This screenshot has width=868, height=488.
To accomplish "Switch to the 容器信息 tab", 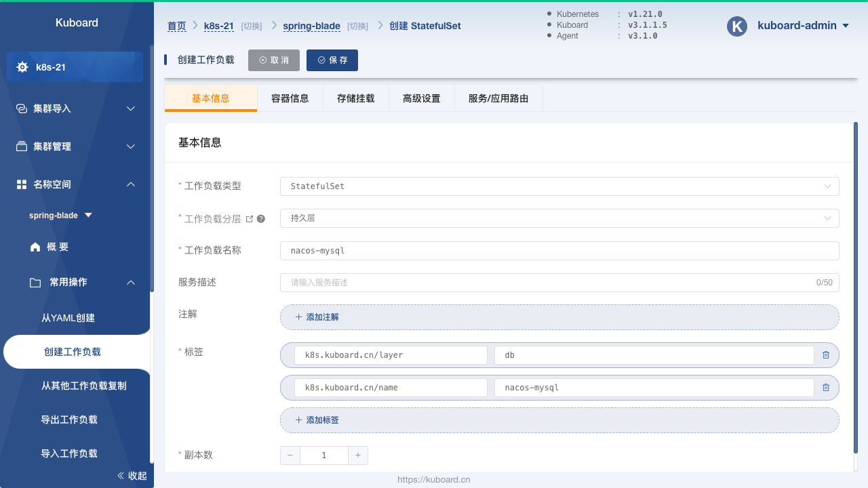I will [290, 98].
